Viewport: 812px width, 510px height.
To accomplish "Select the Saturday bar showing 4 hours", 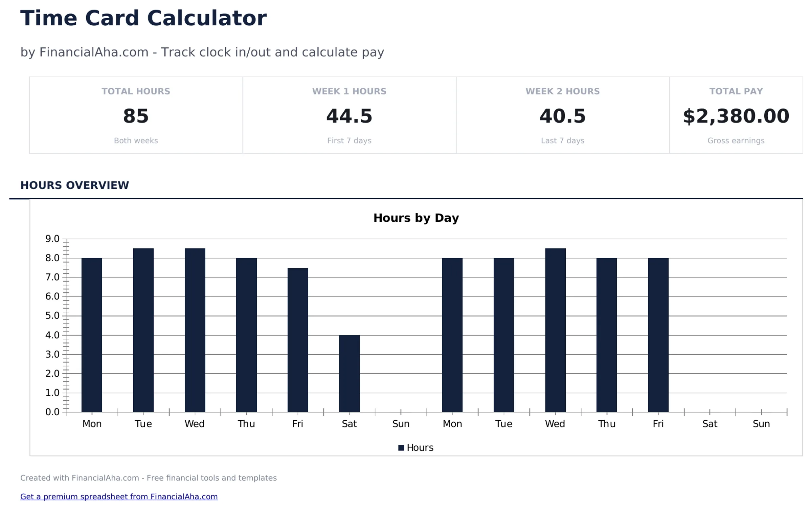I will 349,374.
